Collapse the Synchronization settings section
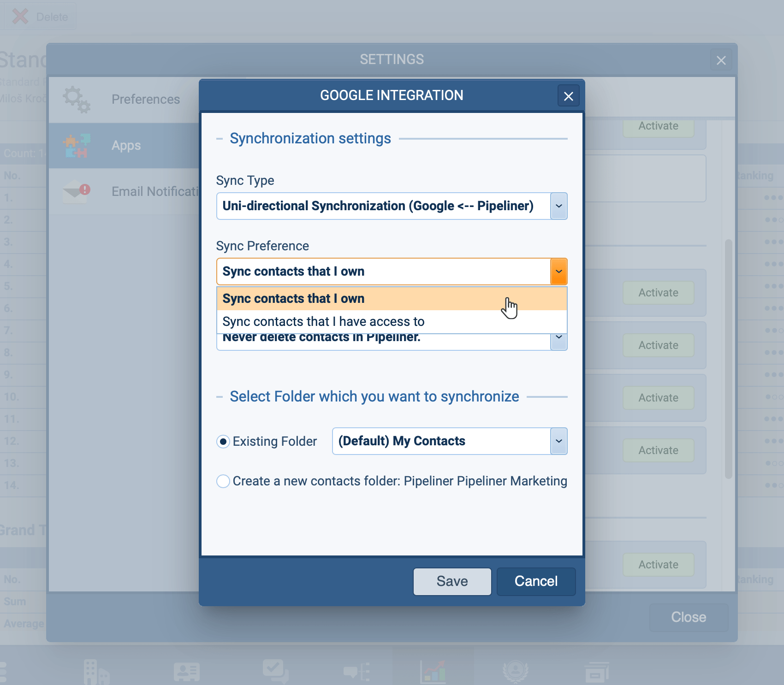This screenshot has height=685, width=784. pyautogui.click(x=220, y=138)
